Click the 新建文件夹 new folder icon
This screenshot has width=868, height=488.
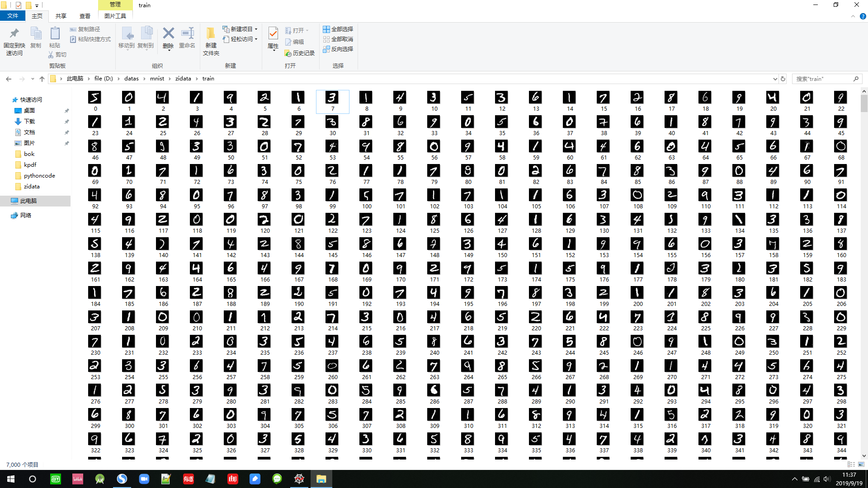coord(211,34)
